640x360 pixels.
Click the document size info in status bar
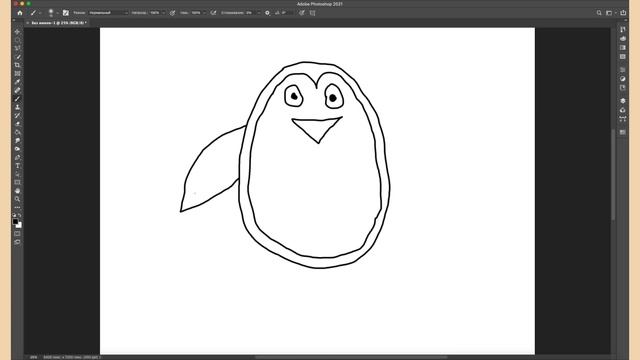[71, 357]
